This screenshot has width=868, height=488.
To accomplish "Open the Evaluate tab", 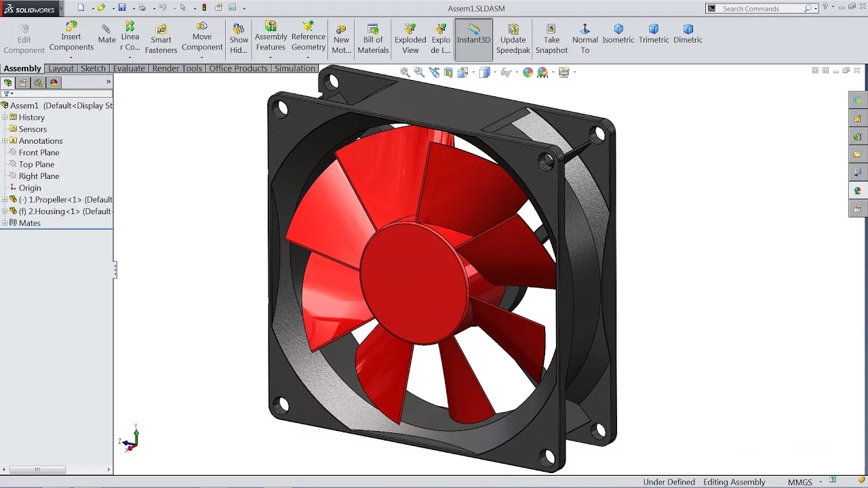I will coord(129,68).
